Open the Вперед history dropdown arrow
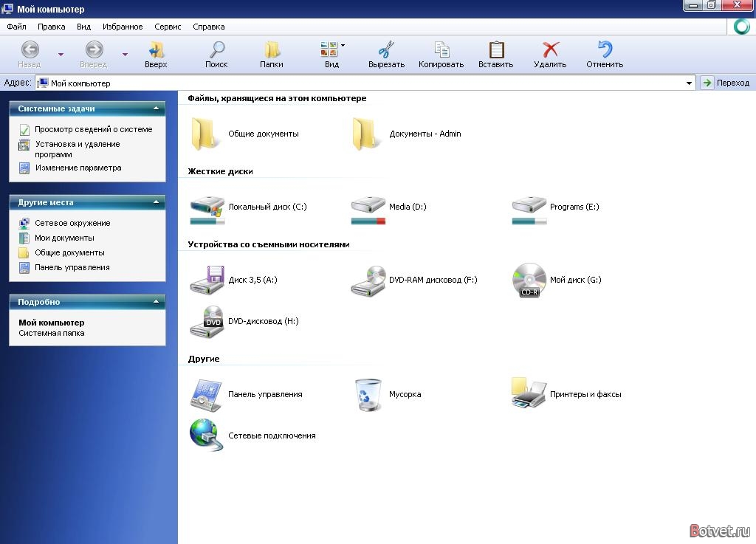The width and height of the screenshot is (756, 544). click(x=125, y=55)
